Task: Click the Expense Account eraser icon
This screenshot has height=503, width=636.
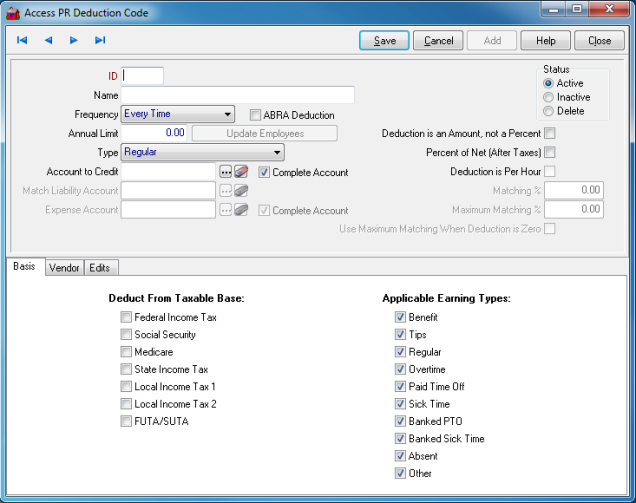Action: [x=241, y=210]
